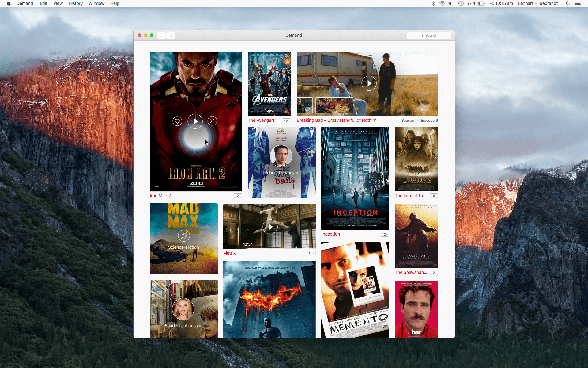The width and height of the screenshot is (588, 368).
Task: Click the Scarlett Johansson name label
Action: [184, 326]
